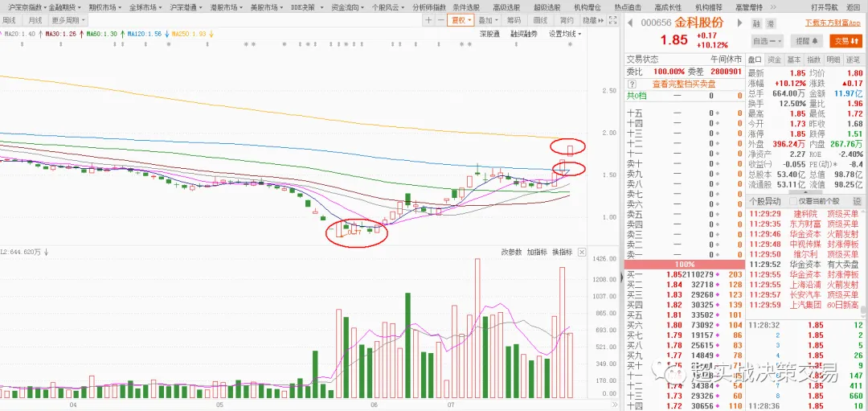Close the volume indicator panel X
The image size is (868, 411).
pos(582,252)
